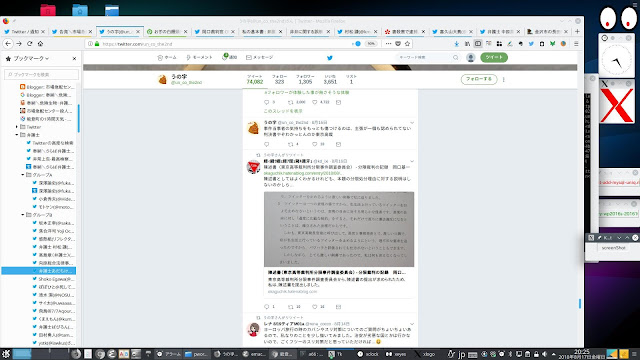Open the page actions three-dots menu

[x=388, y=44]
